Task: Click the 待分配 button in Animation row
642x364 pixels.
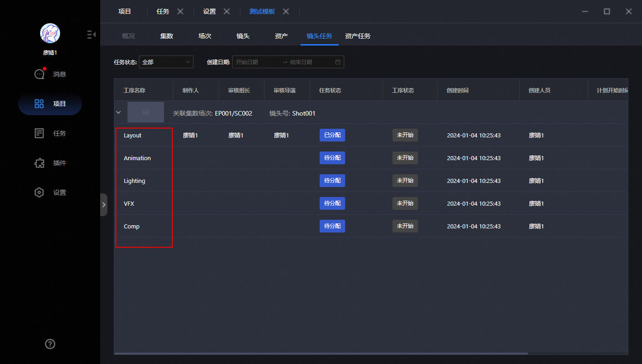Action: point(332,158)
